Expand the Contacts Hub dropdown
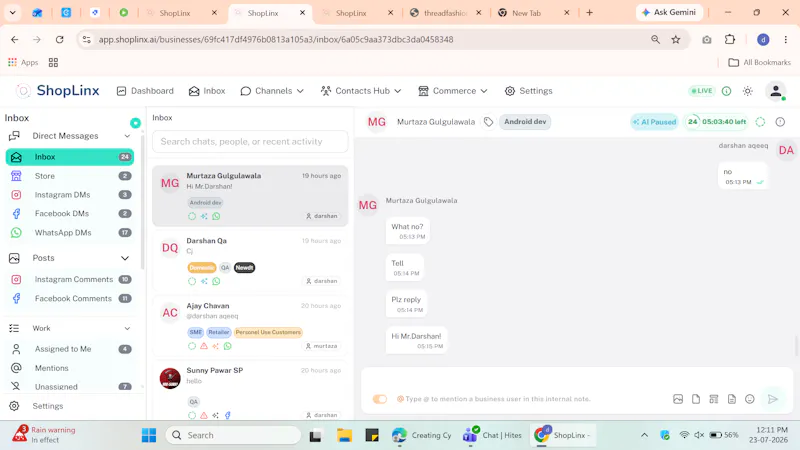 click(x=361, y=91)
